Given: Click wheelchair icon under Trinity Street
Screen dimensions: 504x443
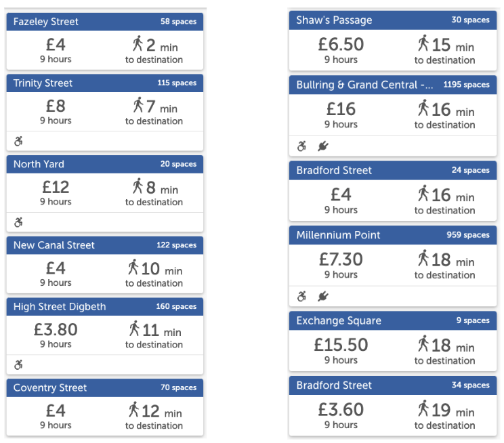Looking at the screenshot, I should coord(18,142).
